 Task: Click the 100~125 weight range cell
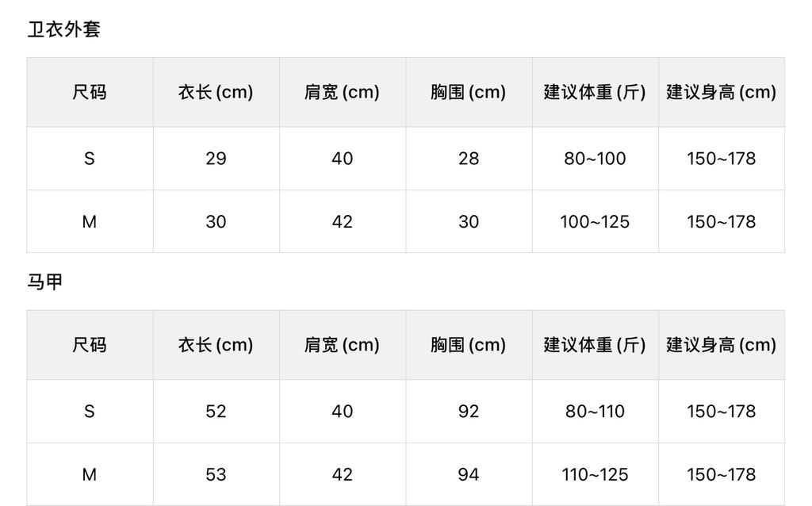tap(595, 222)
